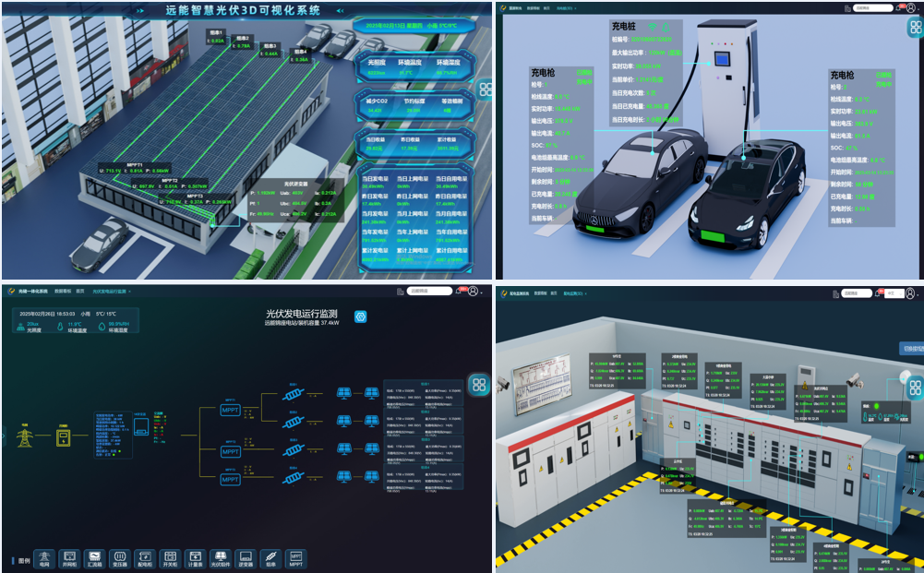Click the 电网 power grid legend icon
This screenshot has width=924, height=573.
[43, 557]
